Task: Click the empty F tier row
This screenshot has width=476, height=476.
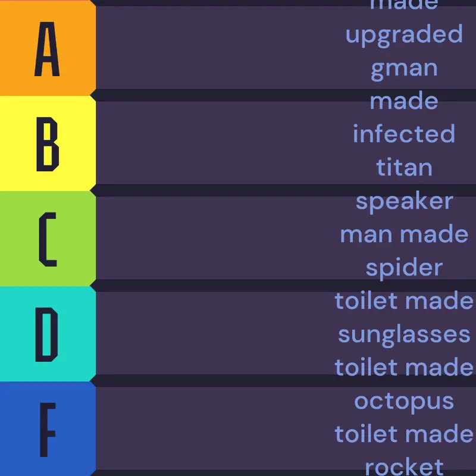Action: [x=286, y=428]
